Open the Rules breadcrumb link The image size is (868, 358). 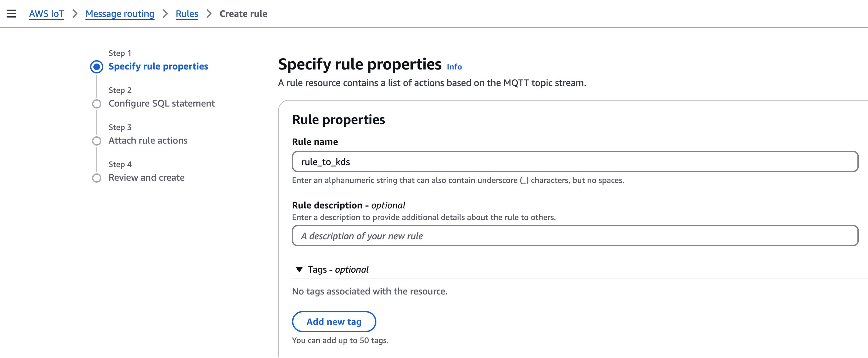[x=187, y=14]
